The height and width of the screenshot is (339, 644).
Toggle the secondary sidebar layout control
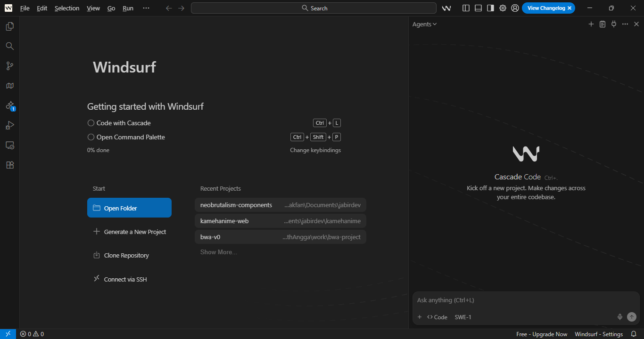click(x=490, y=8)
